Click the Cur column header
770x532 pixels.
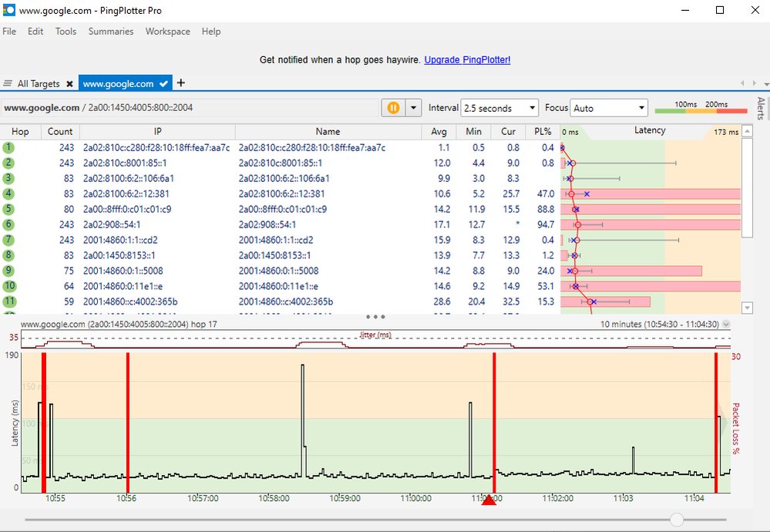508,132
